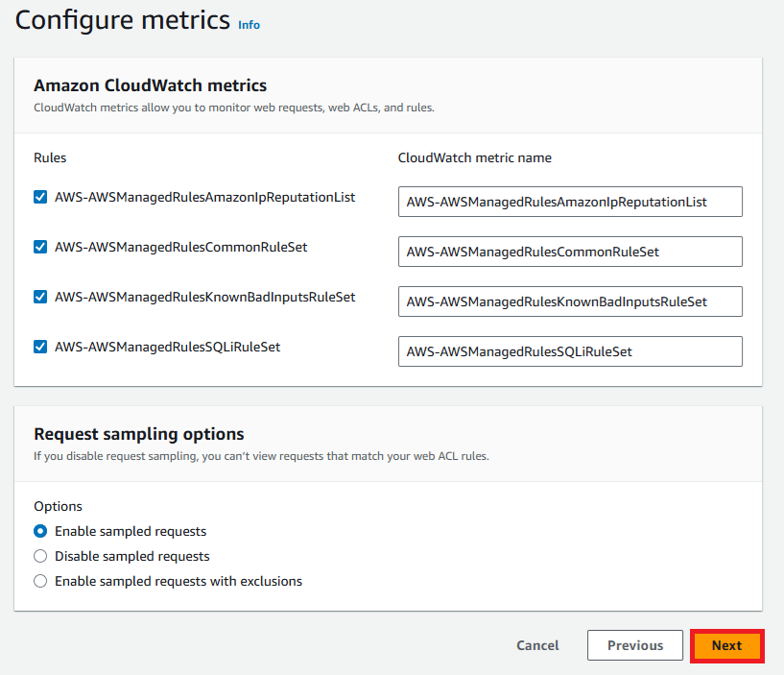The image size is (784, 675).
Task: Click into the KnownBadInputsRuleSet metric name box
Action: [570, 301]
